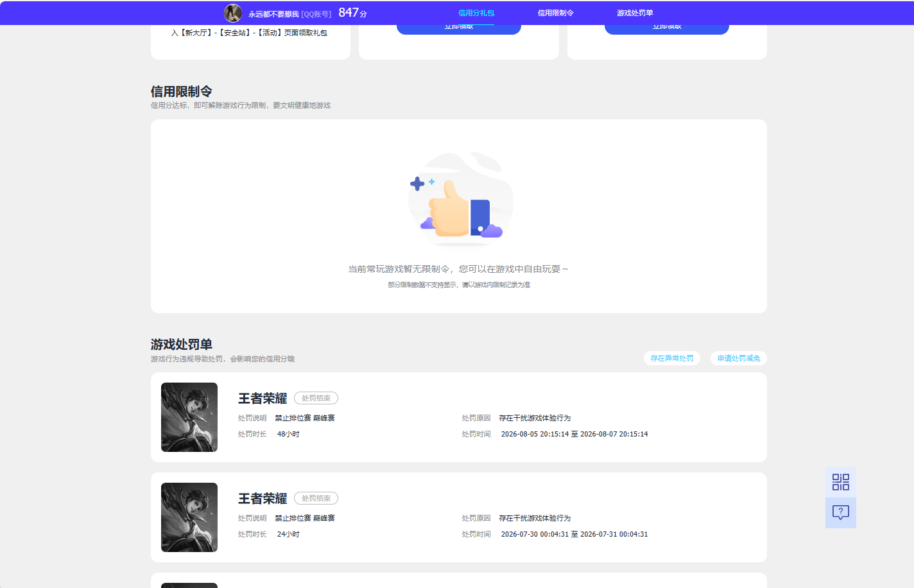Click the 信用限制令 section heading
This screenshot has height=588, width=914.
click(182, 92)
